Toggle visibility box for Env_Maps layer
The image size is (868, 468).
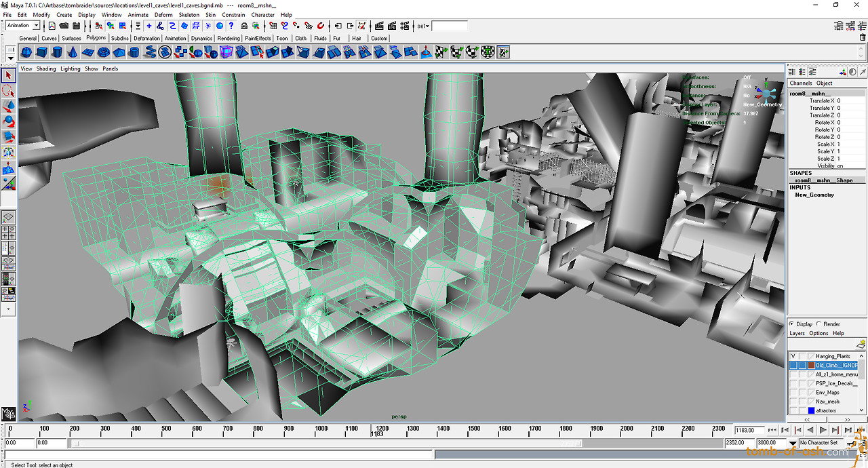[x=793, y=393]
